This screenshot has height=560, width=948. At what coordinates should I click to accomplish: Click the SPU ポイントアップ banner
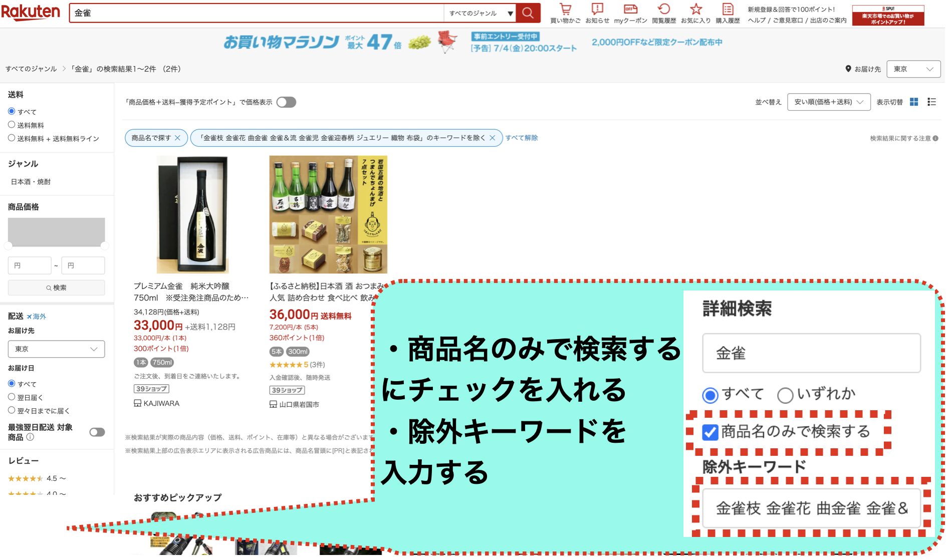[x=888, y=16]
